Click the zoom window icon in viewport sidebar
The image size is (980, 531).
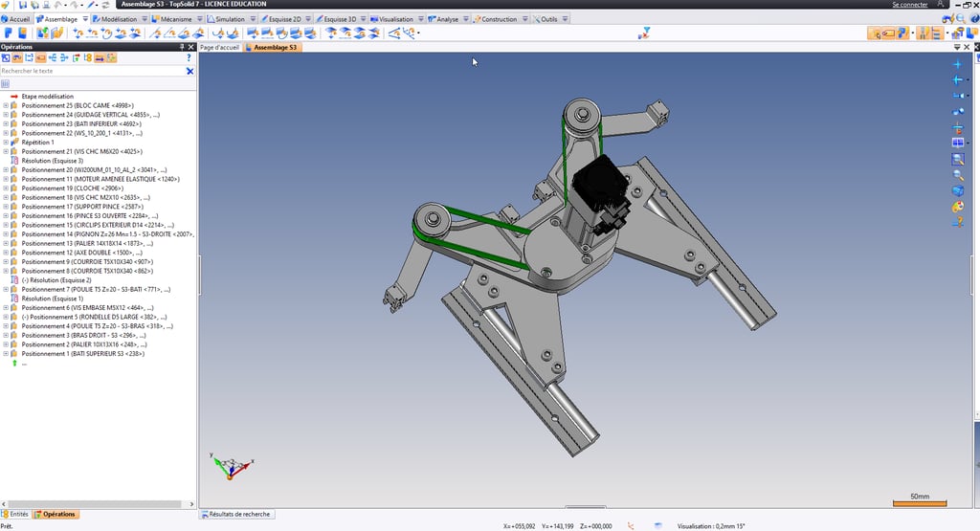coord(957,159)
